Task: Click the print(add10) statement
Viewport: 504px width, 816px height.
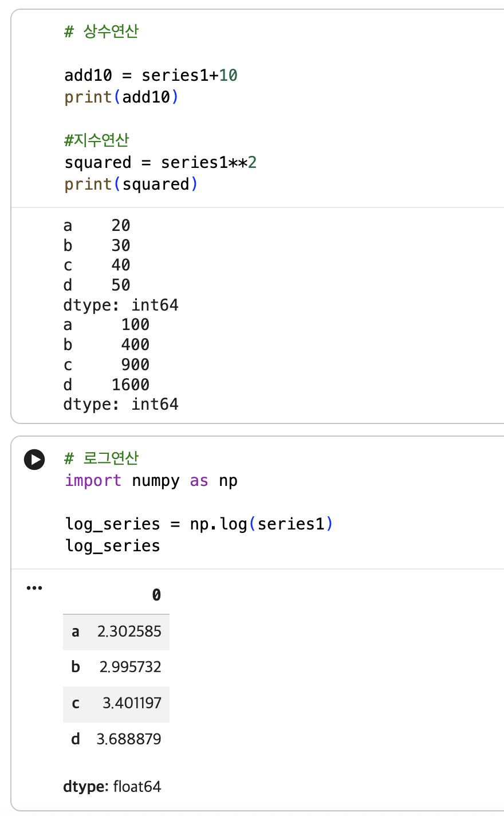Action: tap(121, 97)
